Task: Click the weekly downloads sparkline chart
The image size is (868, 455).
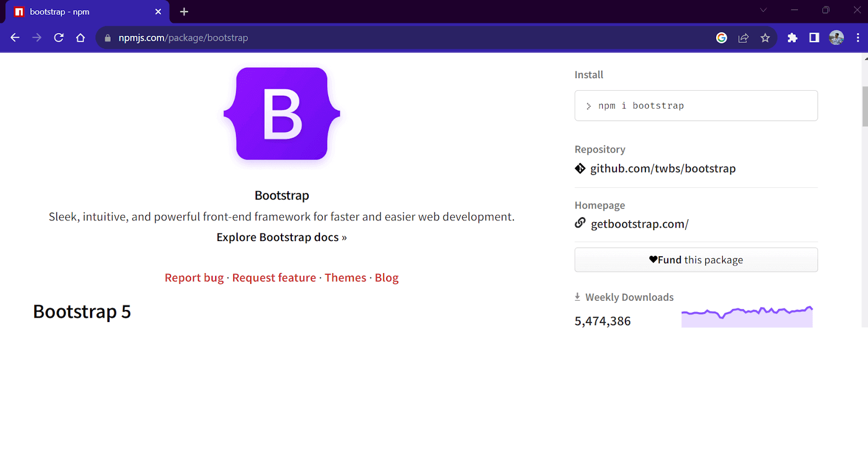Action: [747, 317]
